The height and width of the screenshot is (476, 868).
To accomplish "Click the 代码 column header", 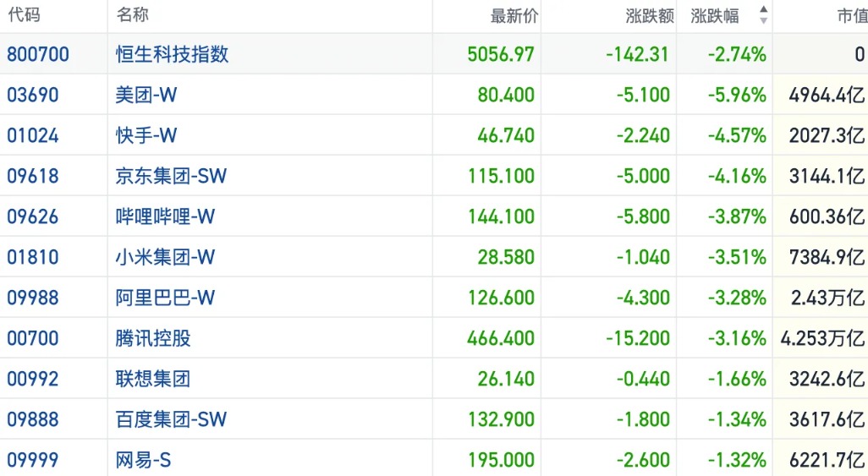I will click(24, 15).
